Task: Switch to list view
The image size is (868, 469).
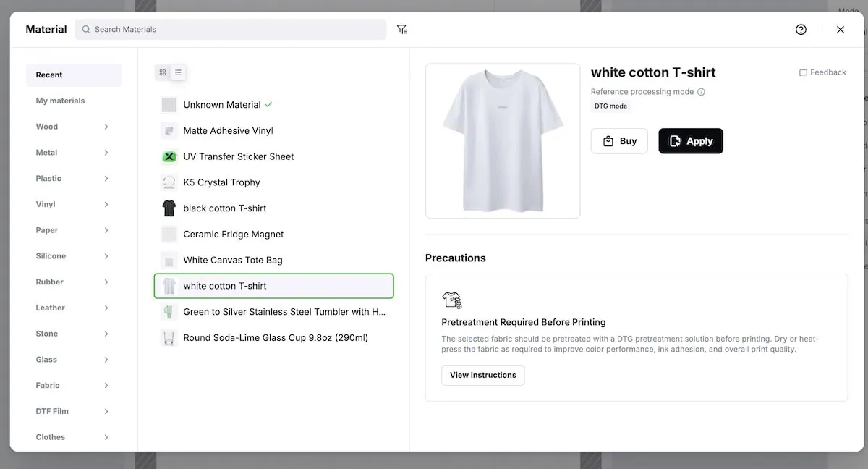Action: tap(178, 72)
